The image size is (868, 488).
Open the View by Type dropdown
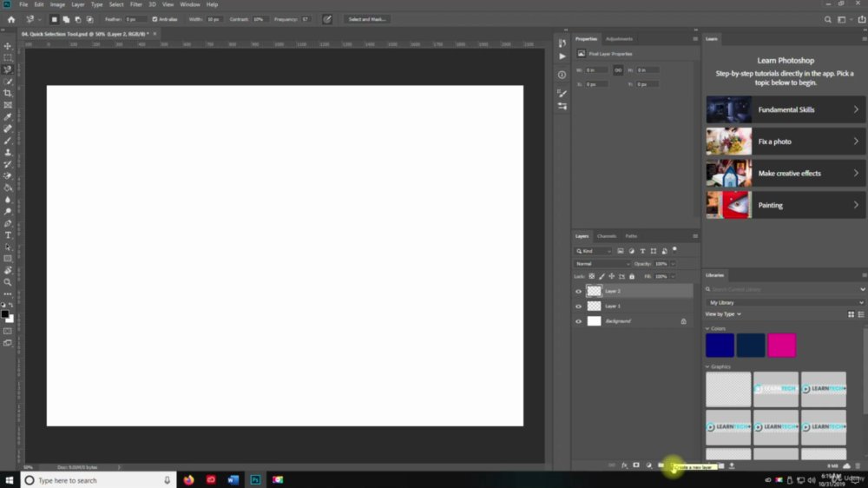[x=723, y=314]
